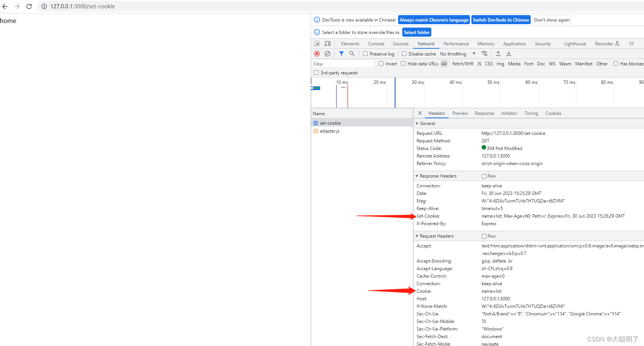Click the adapter.js script icon

point(316,131)
